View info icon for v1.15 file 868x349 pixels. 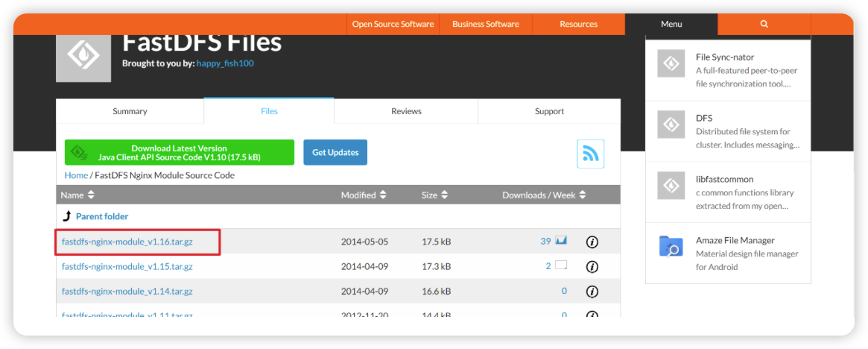(592, 267)
